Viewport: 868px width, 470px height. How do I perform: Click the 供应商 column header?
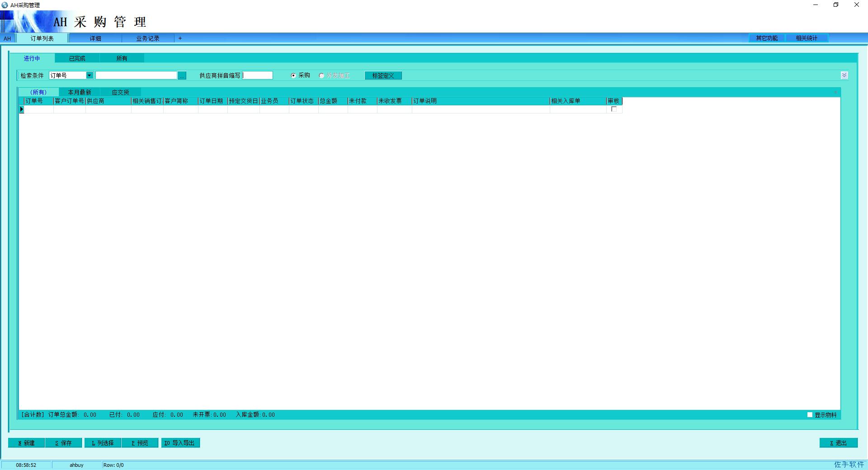pos(108,101)
